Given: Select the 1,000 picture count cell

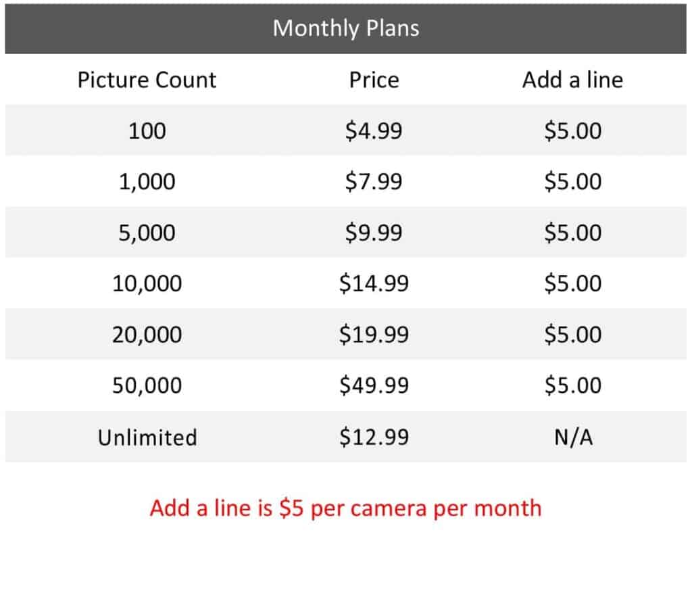Looking at the screenshot, I should 147,182.
